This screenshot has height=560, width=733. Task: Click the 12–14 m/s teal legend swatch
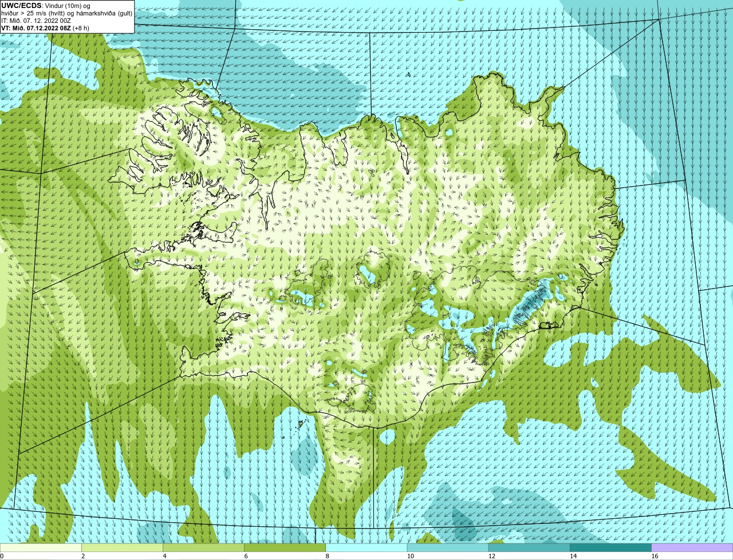click(x=529, y=547)
